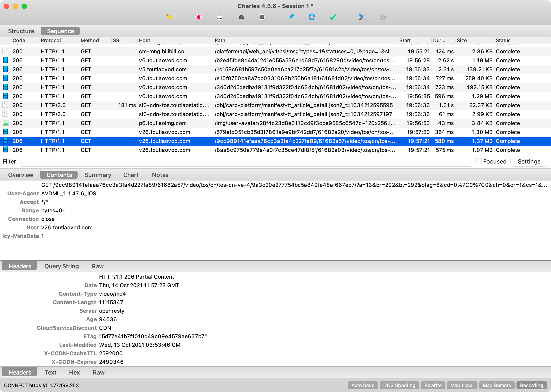Toggle Auto Save in the status bar
The height and width of the screenshot is (392, 551).
pyautogui.click(x=362, y=385)
